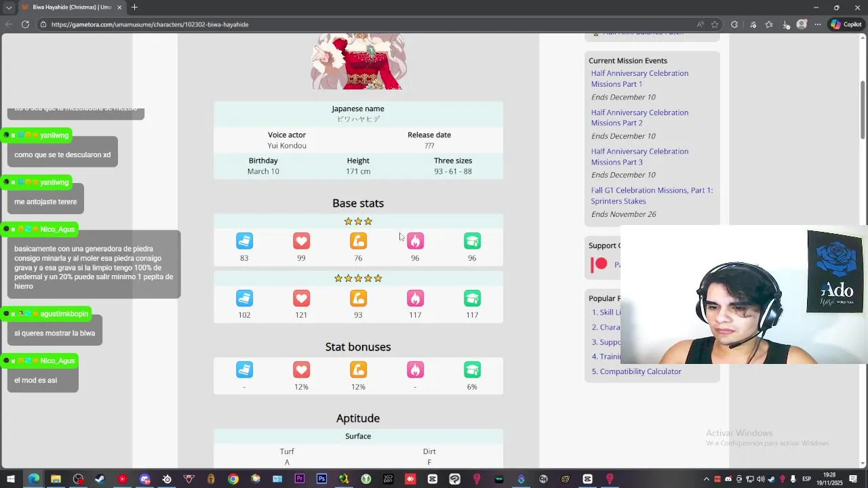The width and height of the screenshot is (868, 488).
Task: Click the Turf aptitude label
Action: [287, 451]
